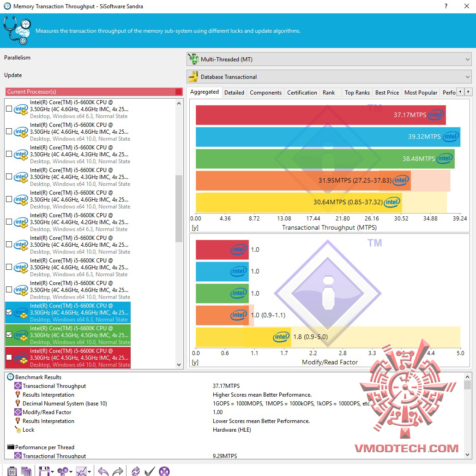Click the Current Processor(s) header label
This screenshot has height=476, width=476.
tap(31, 92)
